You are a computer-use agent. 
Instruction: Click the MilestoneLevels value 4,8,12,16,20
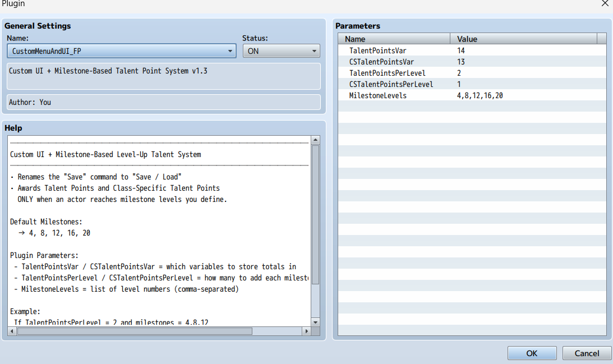click(480, 95)
